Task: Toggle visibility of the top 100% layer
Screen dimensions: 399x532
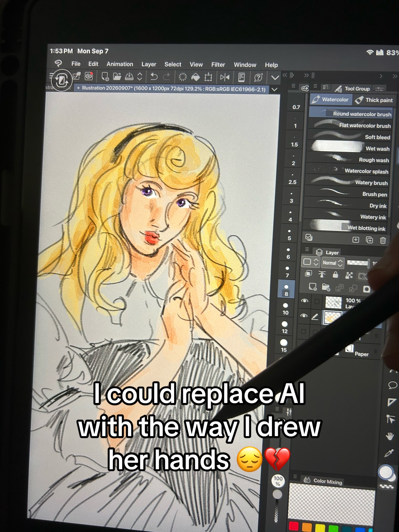Action: 305,301
